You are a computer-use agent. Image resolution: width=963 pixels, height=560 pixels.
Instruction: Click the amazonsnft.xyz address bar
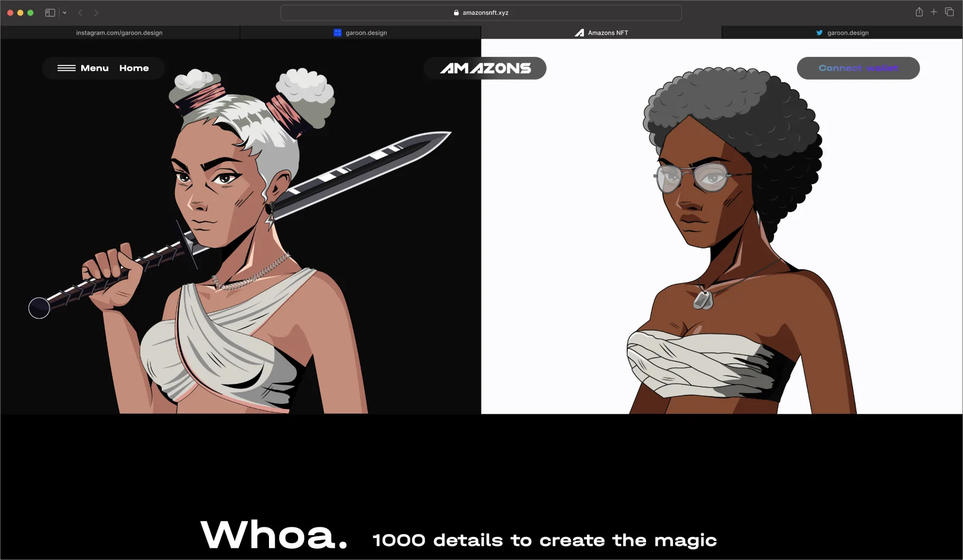(481, 13)
